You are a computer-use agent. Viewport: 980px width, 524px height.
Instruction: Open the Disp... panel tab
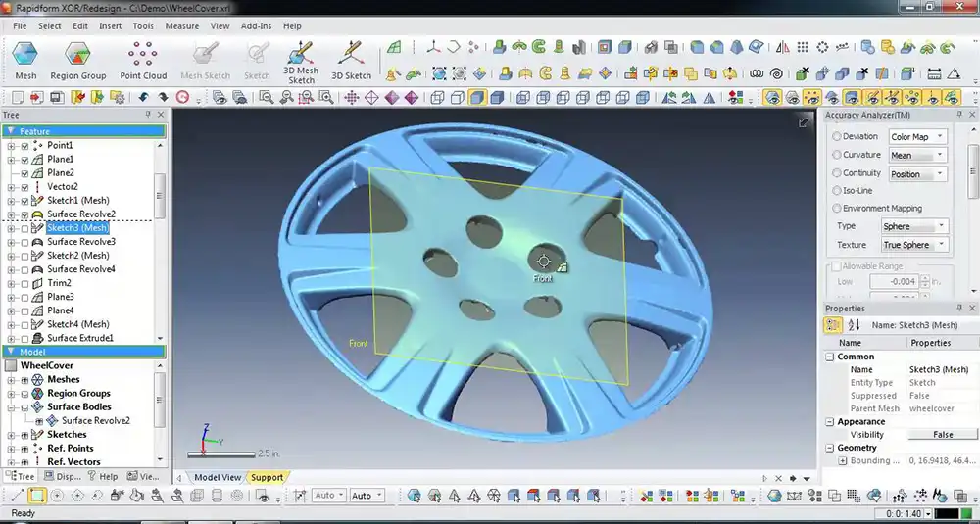pos(62,477)
